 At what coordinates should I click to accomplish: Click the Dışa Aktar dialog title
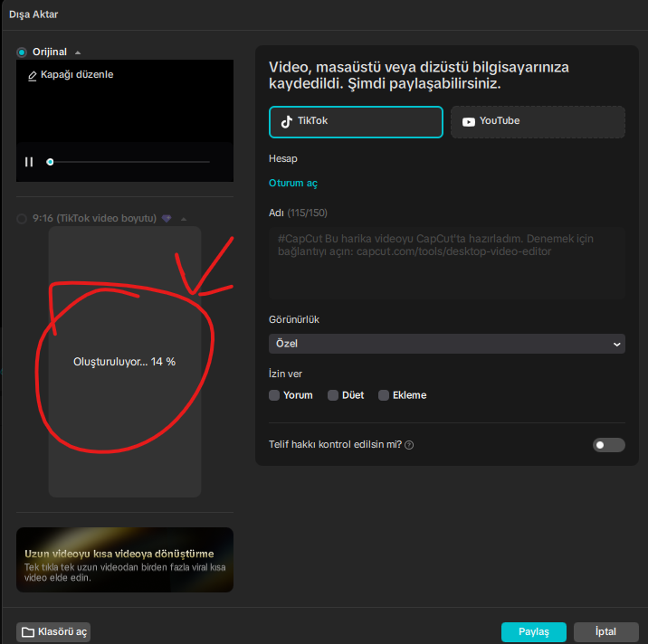point(33,14)
